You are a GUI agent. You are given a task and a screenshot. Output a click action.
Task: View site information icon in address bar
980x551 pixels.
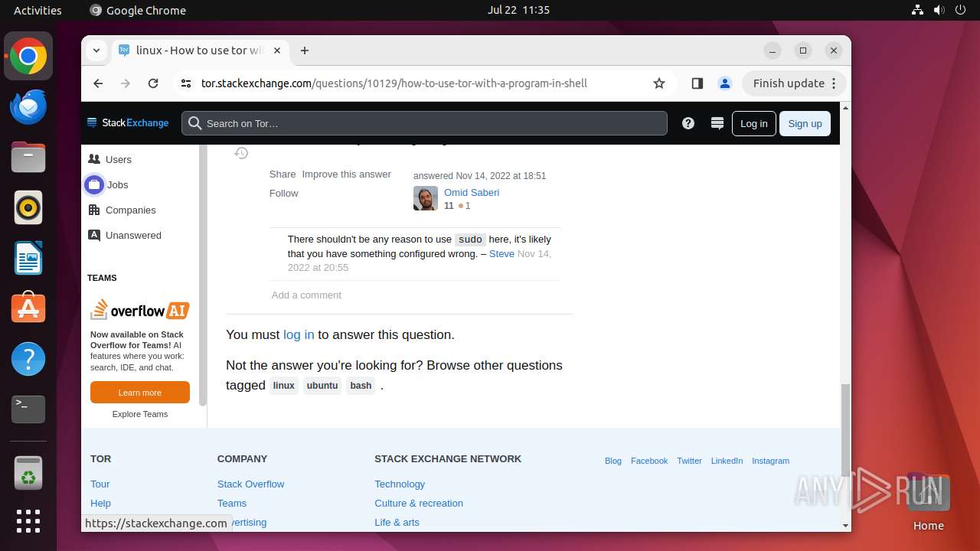pos(186,83)
